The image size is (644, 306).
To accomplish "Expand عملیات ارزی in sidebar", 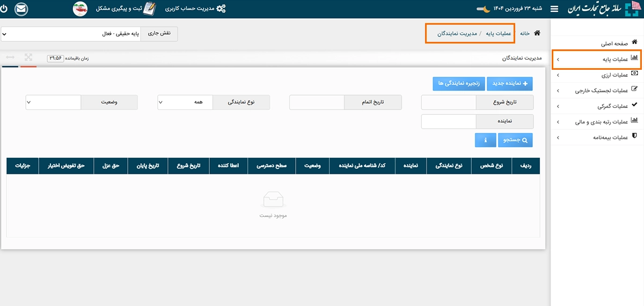I will pos(597,75).
